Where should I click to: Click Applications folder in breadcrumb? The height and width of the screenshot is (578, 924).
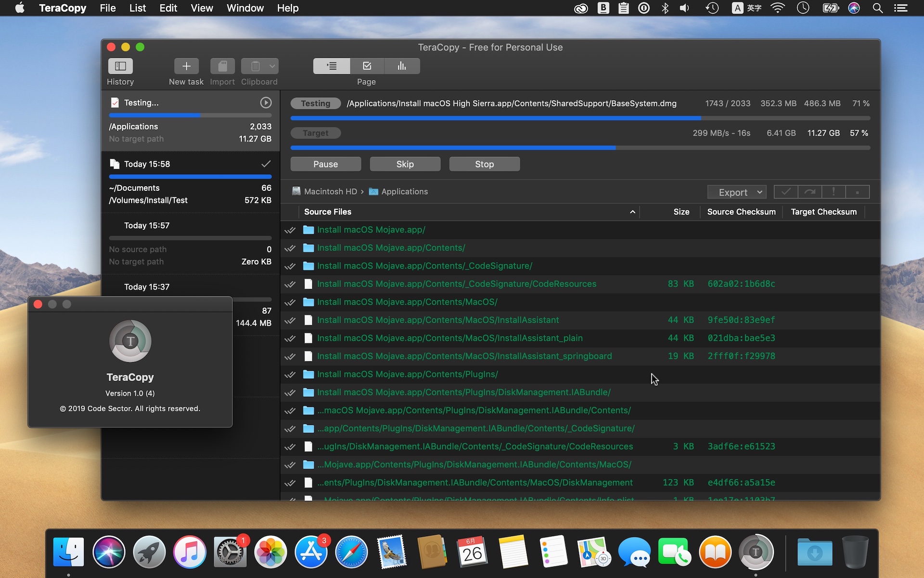(x=398, y=192)
